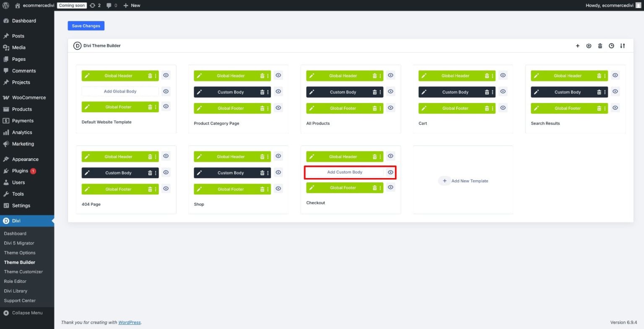The image size is (644, 329).
Task: Open options menu for All Products custom body
Action: [380, 92]
